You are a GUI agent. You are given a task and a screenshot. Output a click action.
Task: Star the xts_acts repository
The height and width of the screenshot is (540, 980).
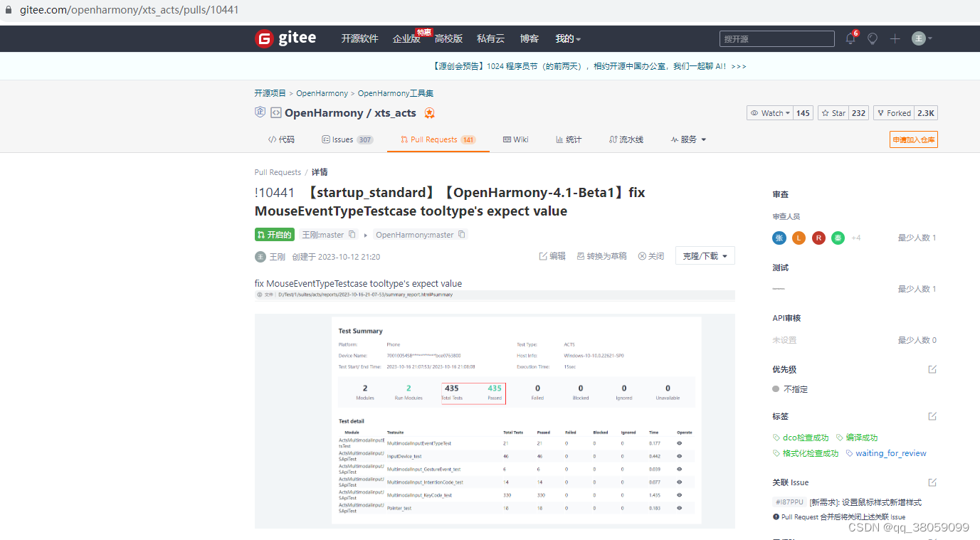pos(833,112)
